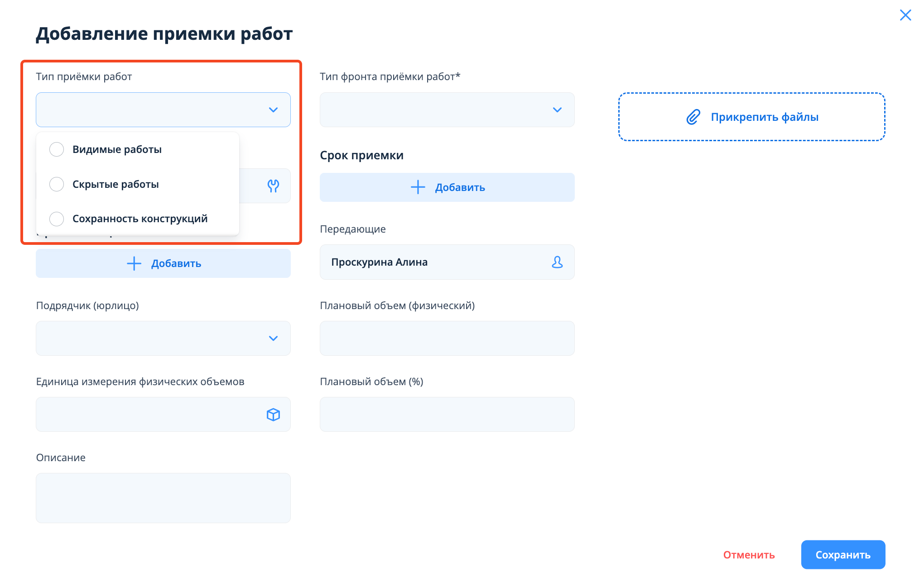Click plus icon in left Добавить button
Image resolution: width=924 pixels, height=582 pixels.
pyautogui.click(x=134, y=263)
